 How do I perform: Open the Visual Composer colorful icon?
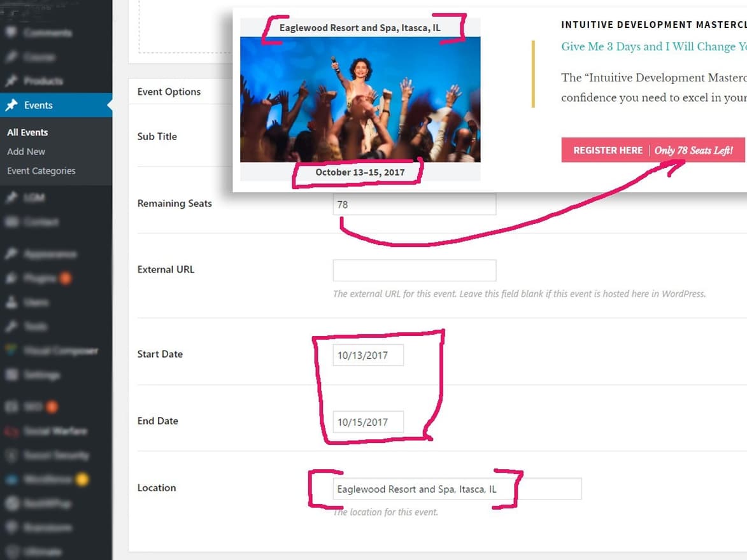coord(11,351)
